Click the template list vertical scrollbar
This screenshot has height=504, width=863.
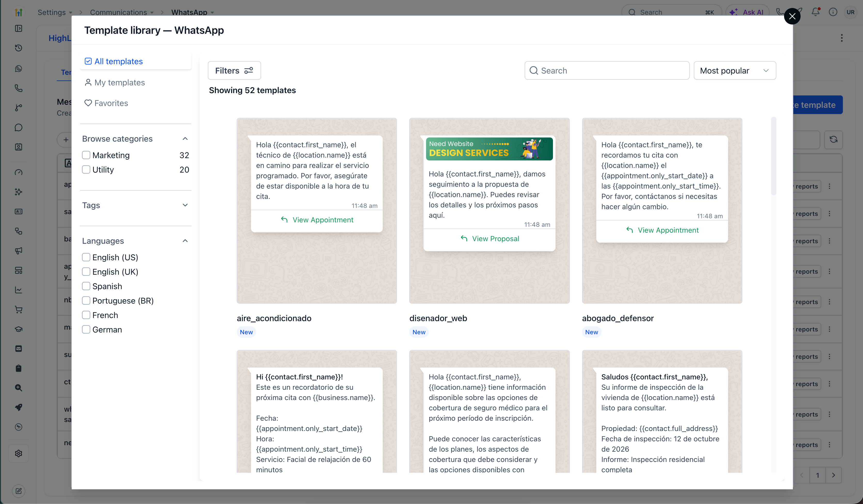(773, 156)
